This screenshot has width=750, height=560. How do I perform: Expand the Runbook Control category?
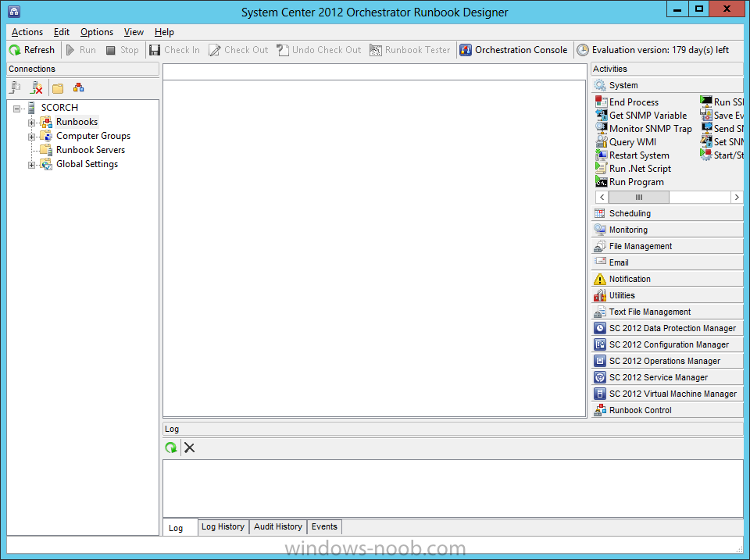[666, 410]
